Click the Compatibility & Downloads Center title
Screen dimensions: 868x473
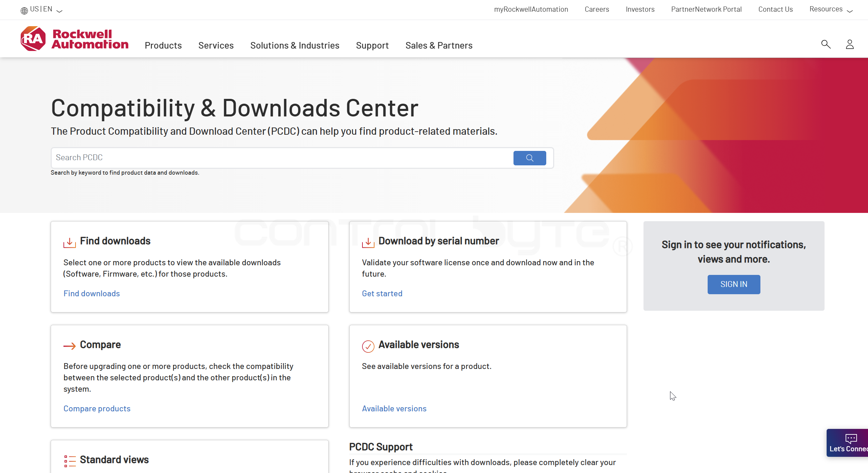[x=235, y=108]
